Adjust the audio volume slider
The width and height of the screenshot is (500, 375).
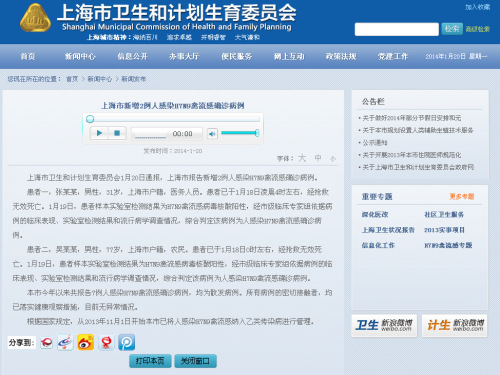[x=240, y=133]
